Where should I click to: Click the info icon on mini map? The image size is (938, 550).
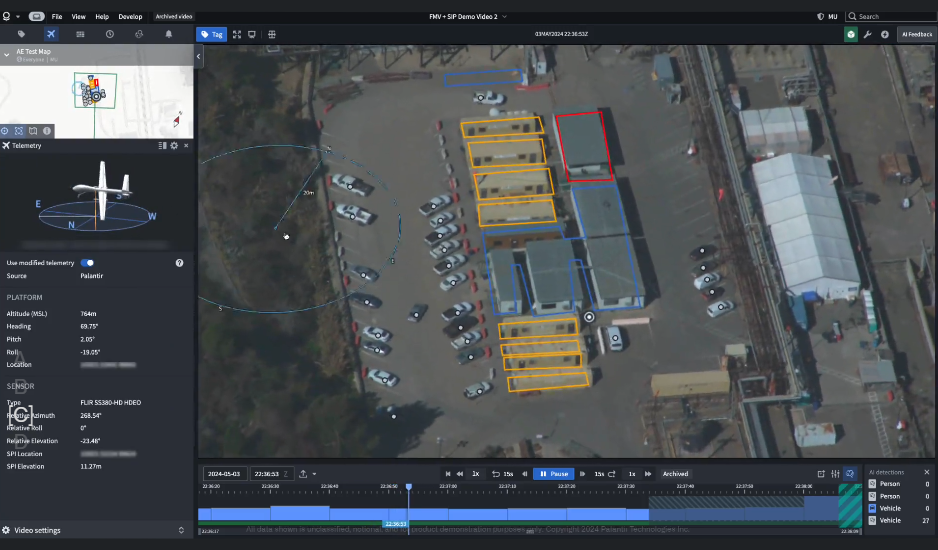47,130
